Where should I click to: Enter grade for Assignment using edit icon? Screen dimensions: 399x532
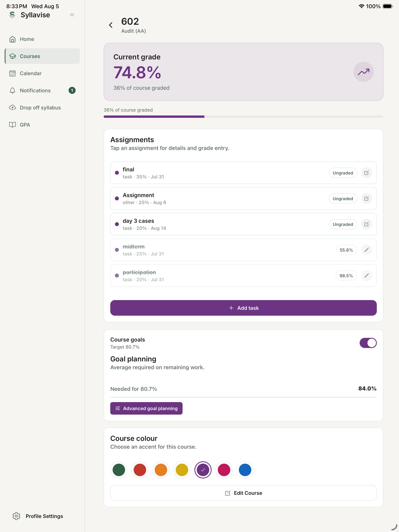366,199
